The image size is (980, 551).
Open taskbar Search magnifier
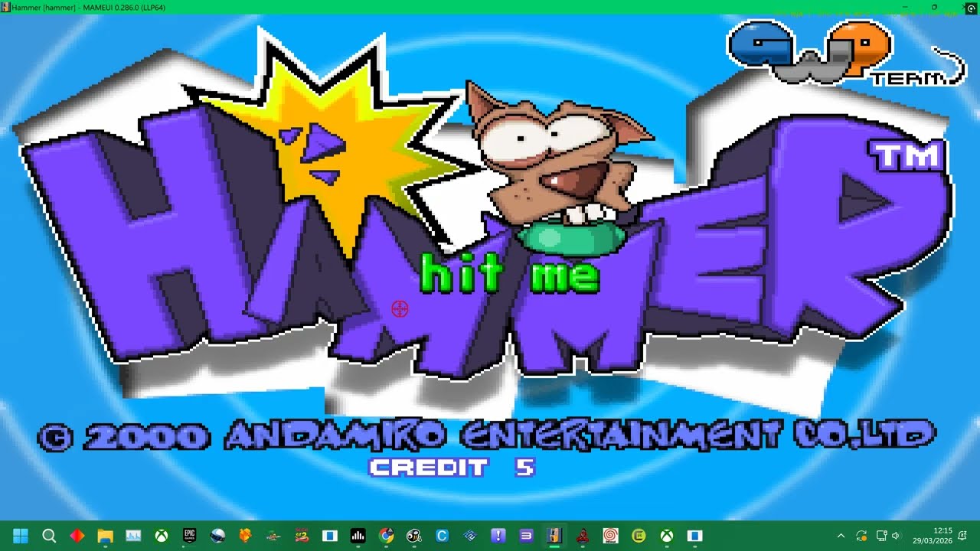[x=49, y=536]
